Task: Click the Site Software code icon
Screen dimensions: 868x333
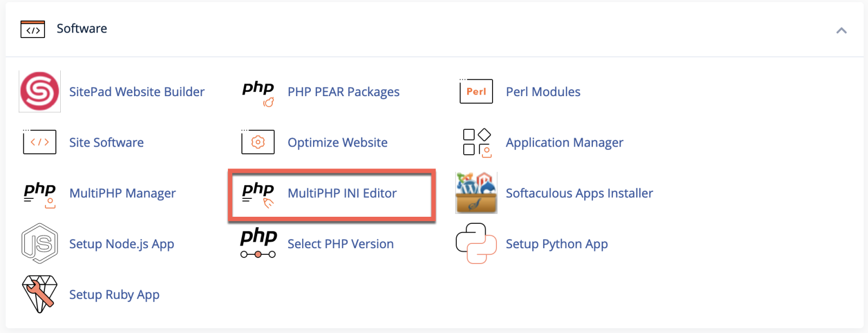Action: (x=40, y=142)
